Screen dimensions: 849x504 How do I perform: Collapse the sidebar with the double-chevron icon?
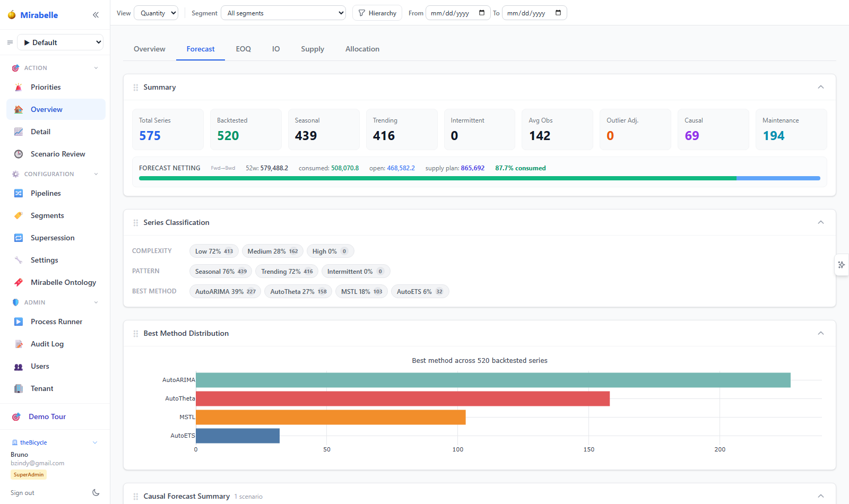coord(96,15)
